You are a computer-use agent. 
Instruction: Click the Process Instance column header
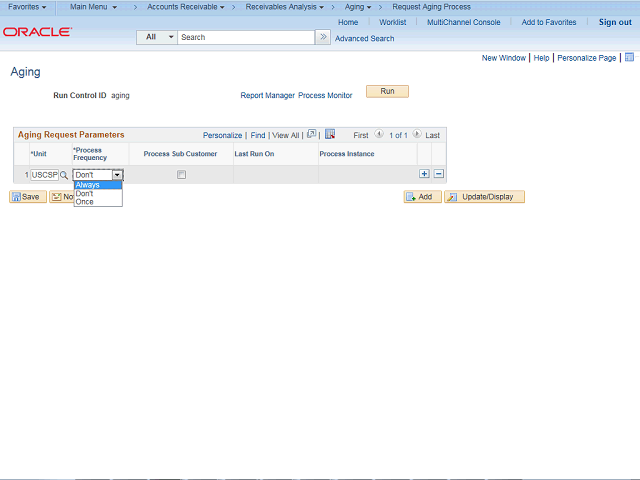[347, 154]
